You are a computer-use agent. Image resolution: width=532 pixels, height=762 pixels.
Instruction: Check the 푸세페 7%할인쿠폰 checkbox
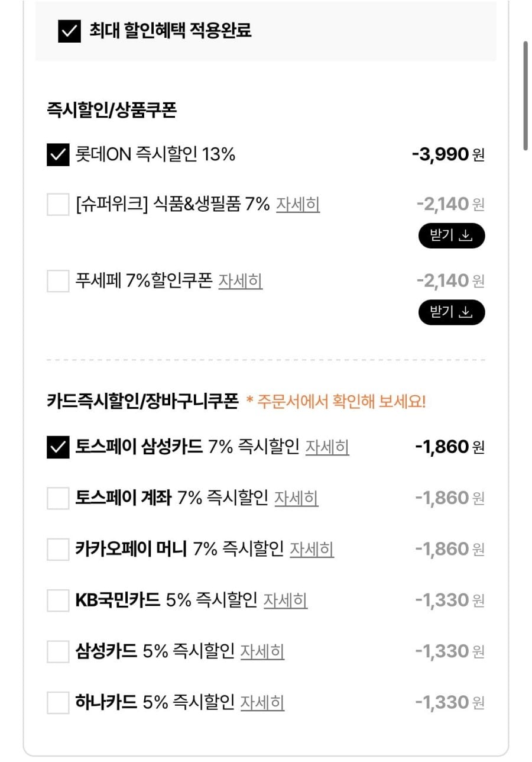point(58,281)
